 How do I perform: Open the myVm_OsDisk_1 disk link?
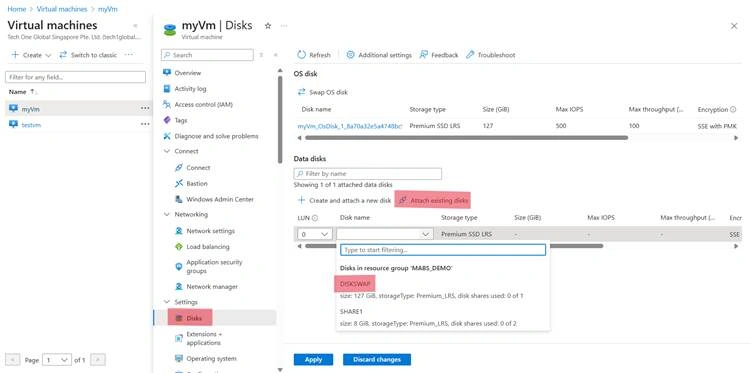[350, 126]
